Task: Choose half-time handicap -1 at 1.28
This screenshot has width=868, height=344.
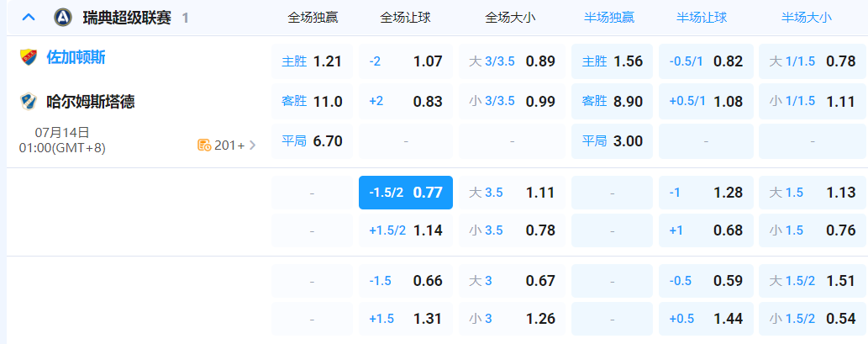Action: click(707, 193)
